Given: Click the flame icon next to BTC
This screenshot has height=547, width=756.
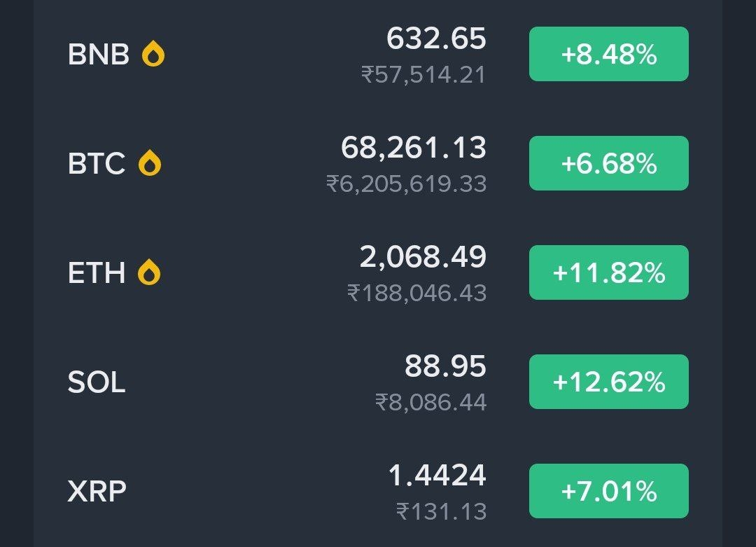Looking at the screenshot, I should (x=149, y=163).
